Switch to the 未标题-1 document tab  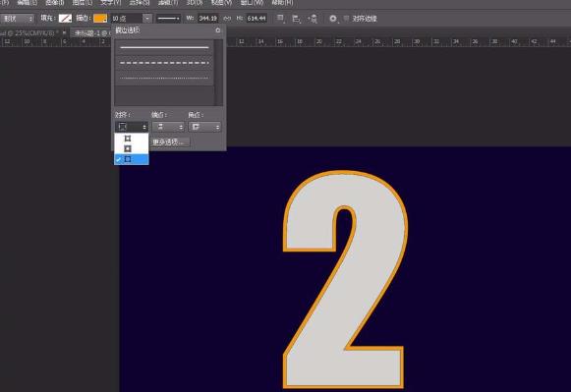click(91, 33)
